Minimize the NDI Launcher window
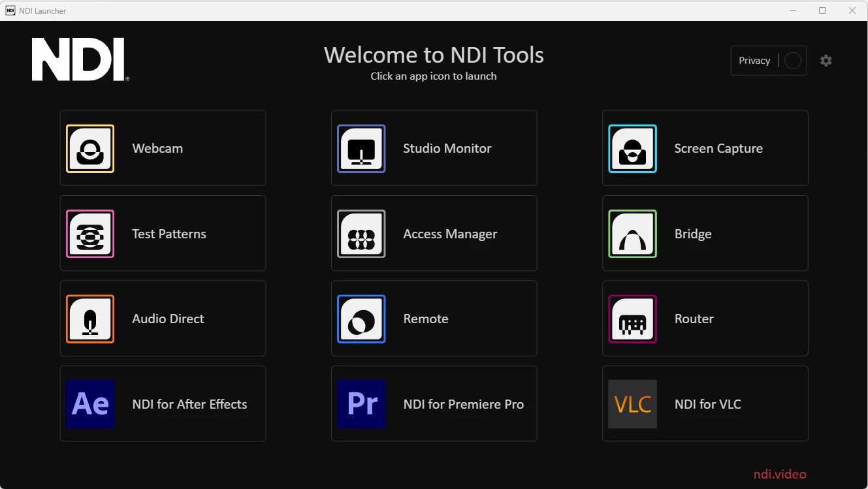868x489 pixels. pyautogui.click(x=792, y=10)
